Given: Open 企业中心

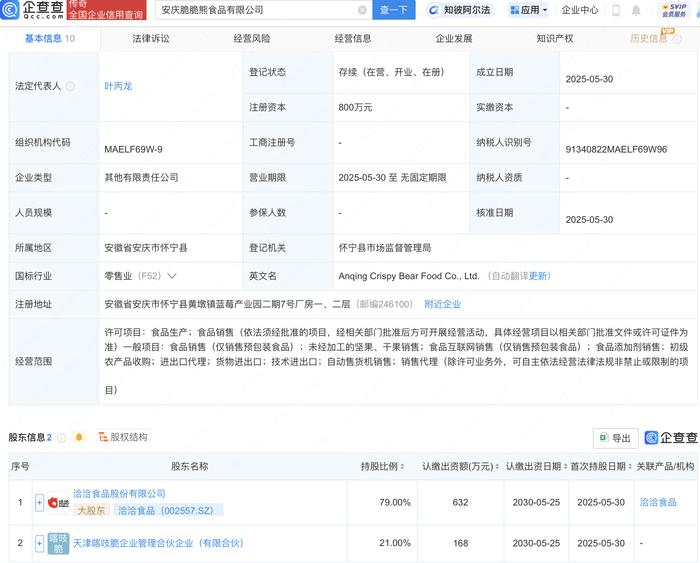Looking at the screenshot, I should click(x=579, y=10).
